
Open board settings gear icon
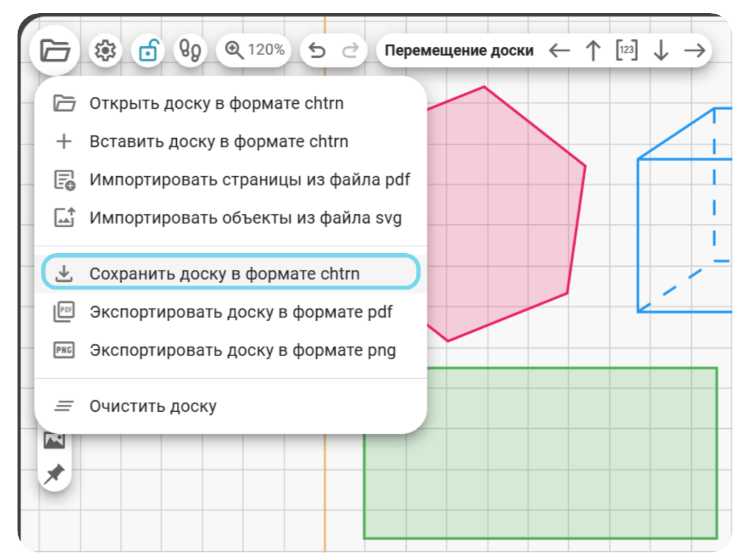(105, 51)
